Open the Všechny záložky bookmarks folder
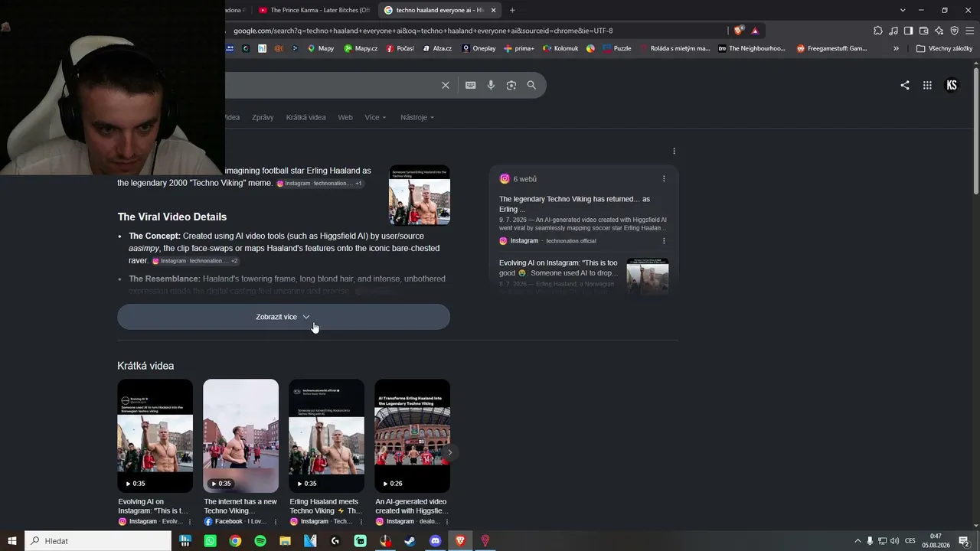 (x=944, y=48)
